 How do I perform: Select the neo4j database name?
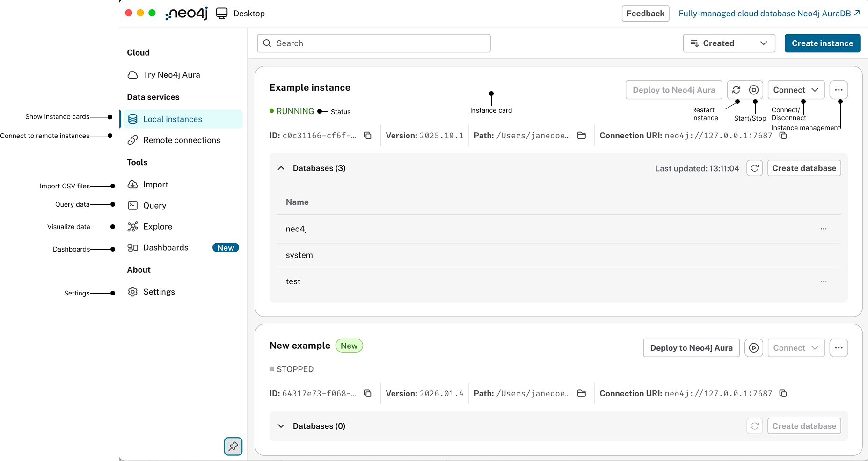click(x=296, y=229)
